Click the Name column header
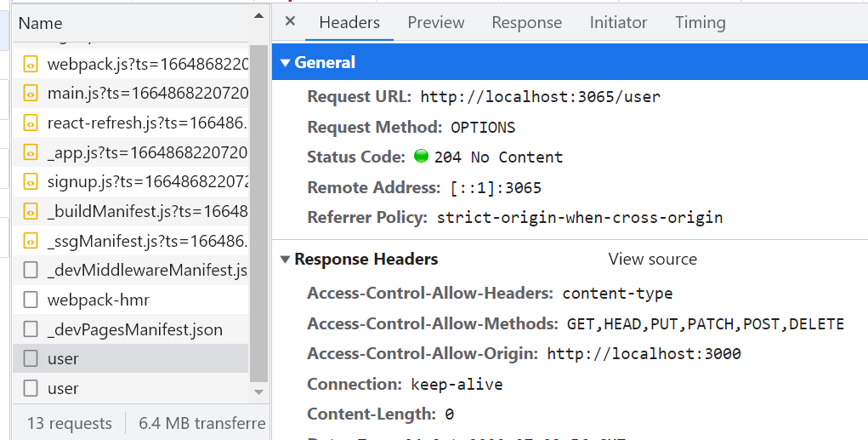The image size is (868, 440). (x=40, y=24)
